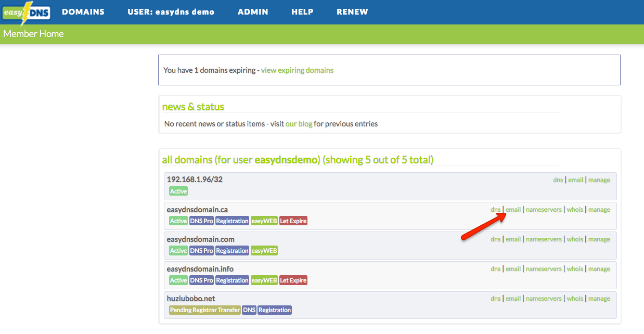This screenshot has width=644, height=334.
Task: Click Registration badge under easydnsdomain.info
Action: pyautogui.click(x=233, y=280)
